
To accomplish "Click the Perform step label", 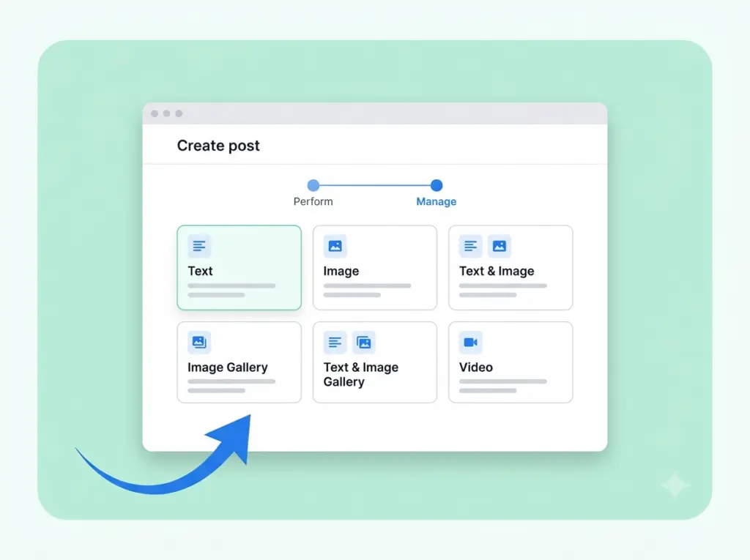I will click(x=313, y=201).
